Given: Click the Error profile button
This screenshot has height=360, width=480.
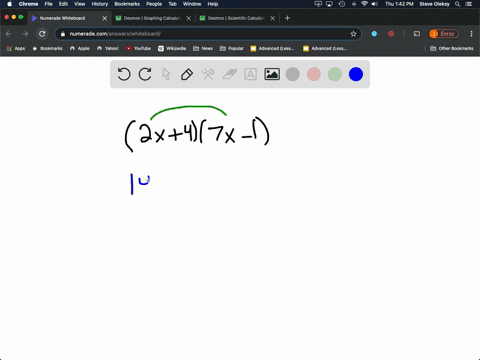Looking at the screenshot, I should (444, 34).
